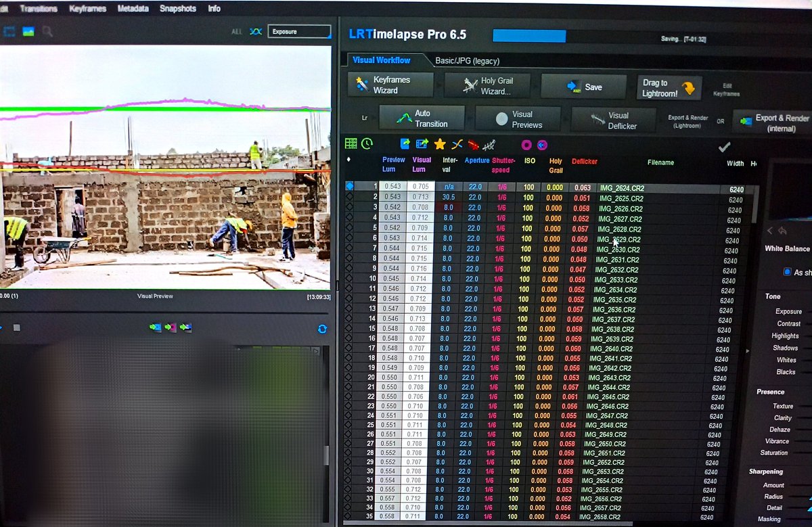812x527 pixels.
Task: Click the blue selection frame icon above preview
Action: pyautogui.click(x=10, y=31)
